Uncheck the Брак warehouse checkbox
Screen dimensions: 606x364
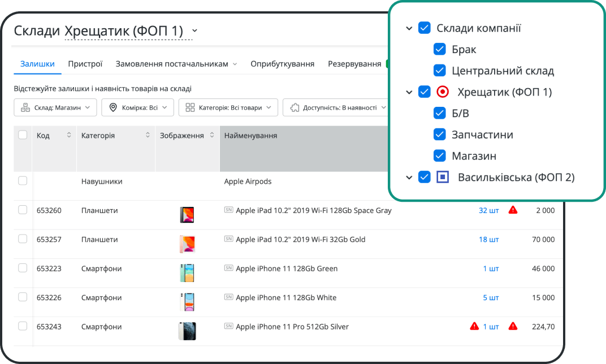(x=440, y=50)
